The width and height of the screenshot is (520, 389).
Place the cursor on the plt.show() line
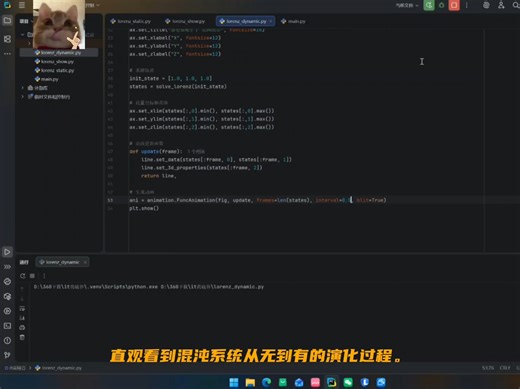tap(144, 208)
